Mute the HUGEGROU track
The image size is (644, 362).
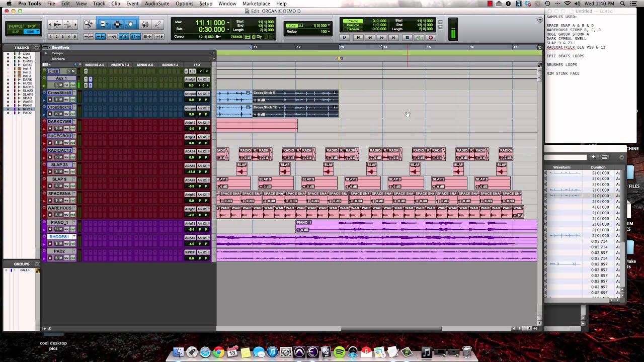(x=61, y=143)
